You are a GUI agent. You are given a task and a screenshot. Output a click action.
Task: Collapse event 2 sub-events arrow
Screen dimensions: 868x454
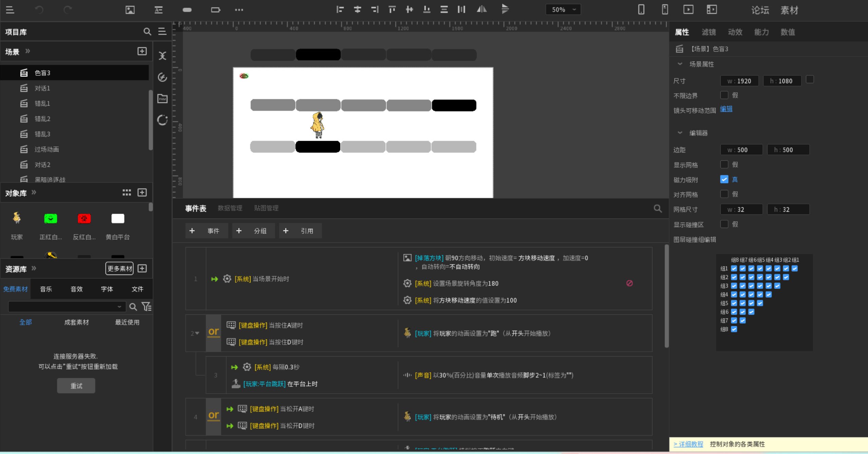pyautogui.click(x=197, y=333)
